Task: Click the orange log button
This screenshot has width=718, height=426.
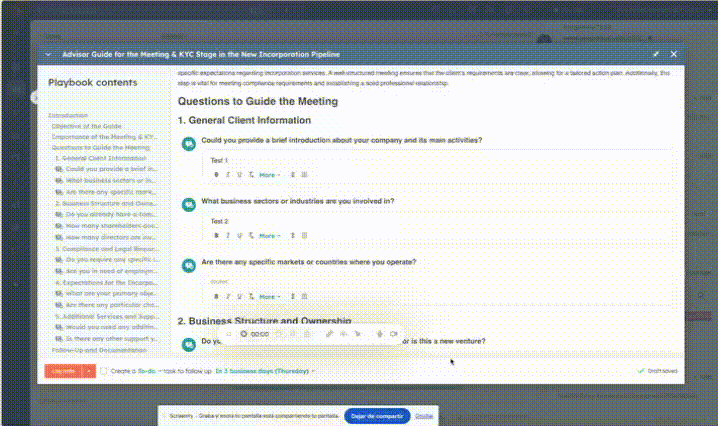Action: pyautogui.click(x=63, y=371)
